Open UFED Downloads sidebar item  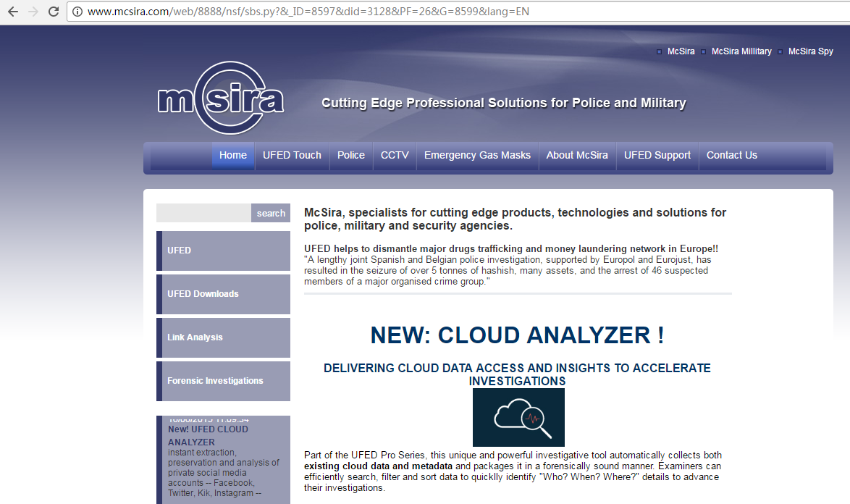tap(223, 294)
